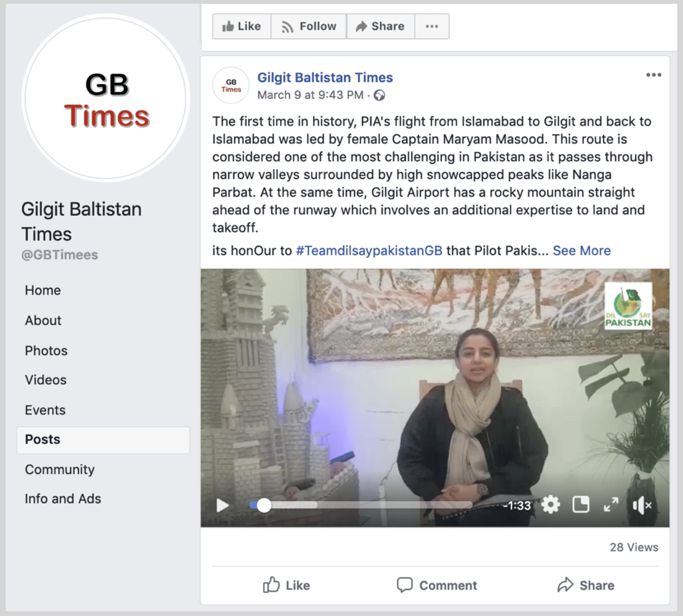The image size is (683, 616).
Task: Click the globe public audience icon
Action: [380, 95]
